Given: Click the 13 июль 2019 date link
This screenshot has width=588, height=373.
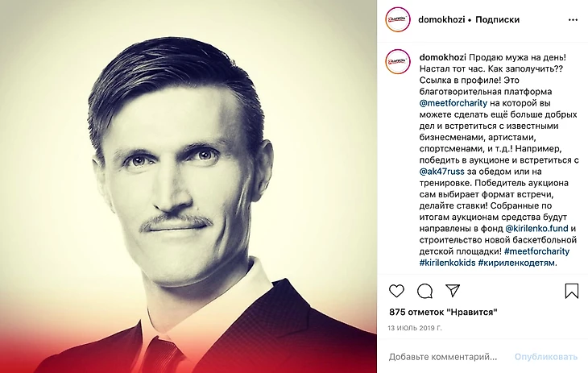Looking at the screenshot, I should tap(415, 329).
